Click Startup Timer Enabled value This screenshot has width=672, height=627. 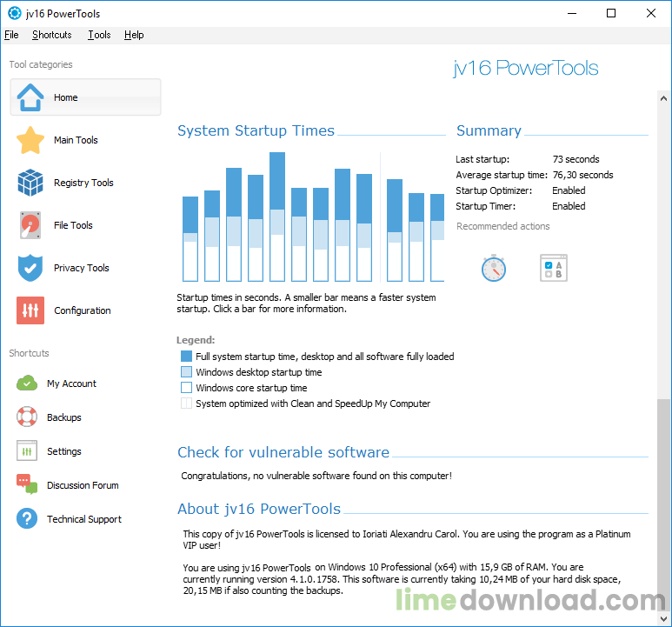click(x=569, y=206)
